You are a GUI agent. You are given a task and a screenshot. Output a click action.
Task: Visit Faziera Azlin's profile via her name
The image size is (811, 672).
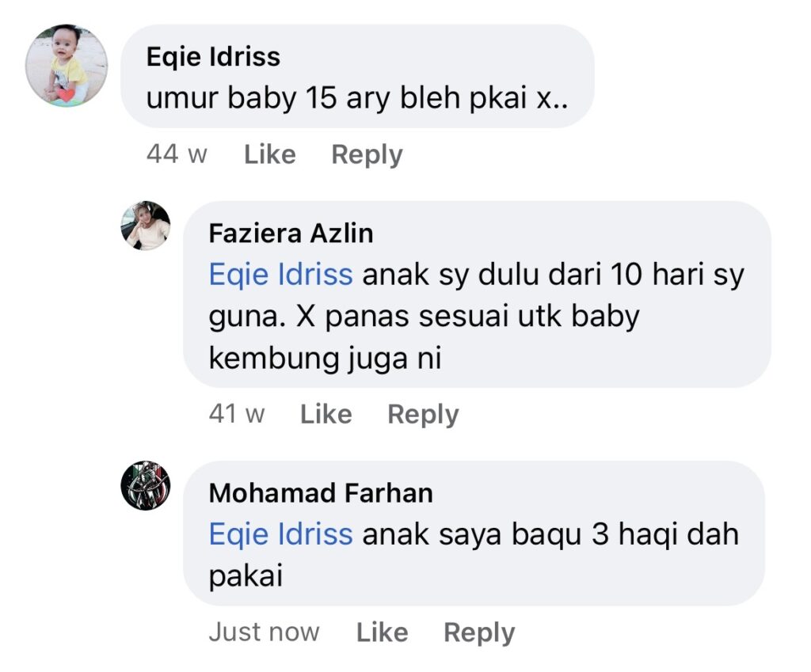click(291, 233)
